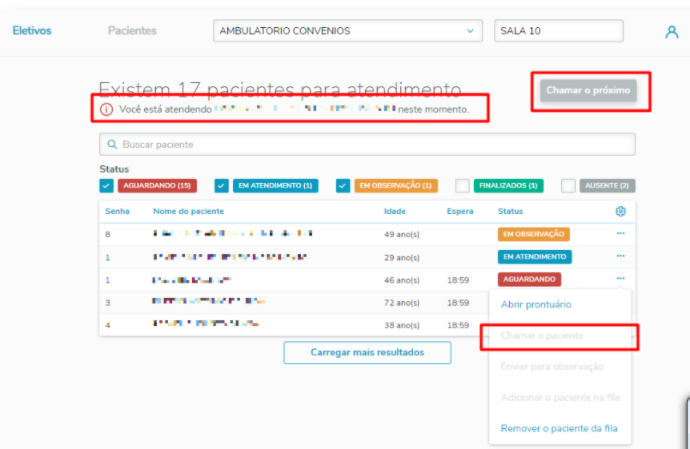This screenshot has width=690, height=449.
Task: Click the search magnifier icon
Action: [x=112, y=144]
